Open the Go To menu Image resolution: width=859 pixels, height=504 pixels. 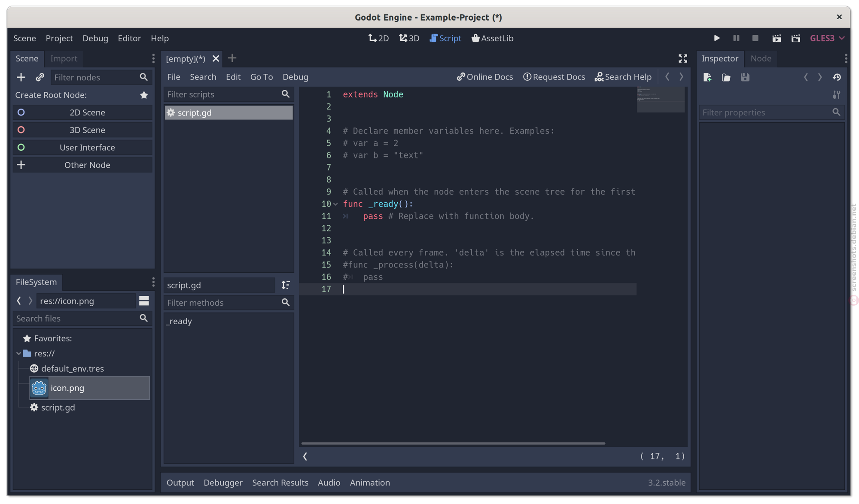(x=262, y=77)
